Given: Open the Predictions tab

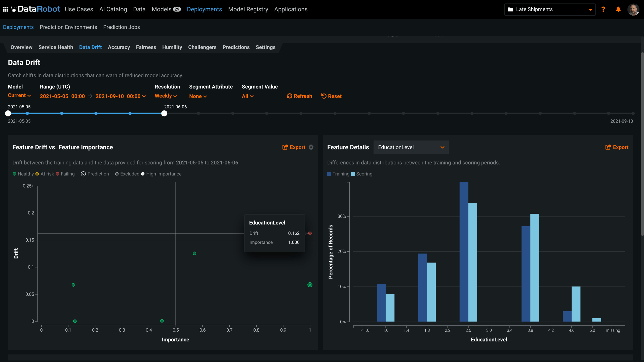Looking at the screenshot, I should (x=236, y=47).
